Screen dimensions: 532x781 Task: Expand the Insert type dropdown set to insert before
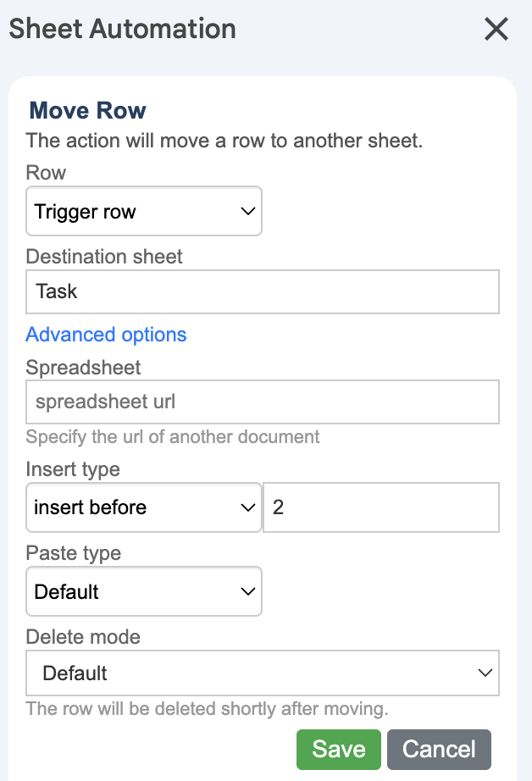tap(143, 507)
